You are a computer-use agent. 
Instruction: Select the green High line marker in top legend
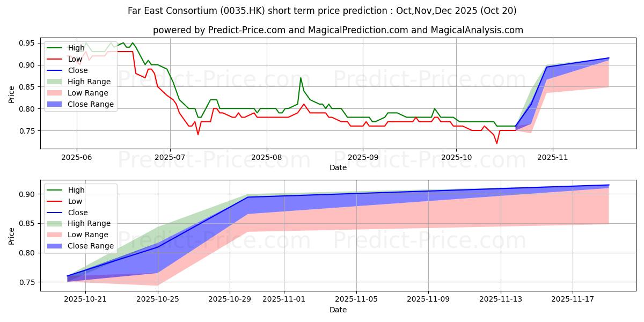click(x=56, y=48)
